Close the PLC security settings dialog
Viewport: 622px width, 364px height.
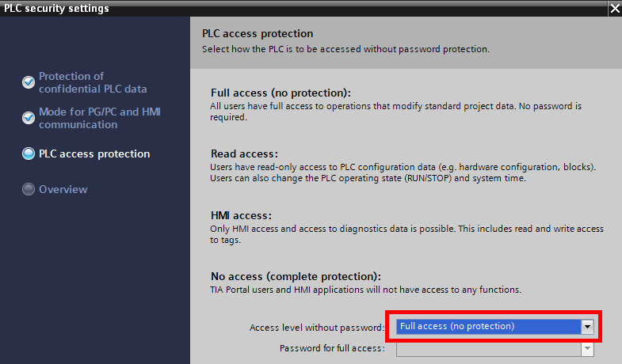(615, 9)
